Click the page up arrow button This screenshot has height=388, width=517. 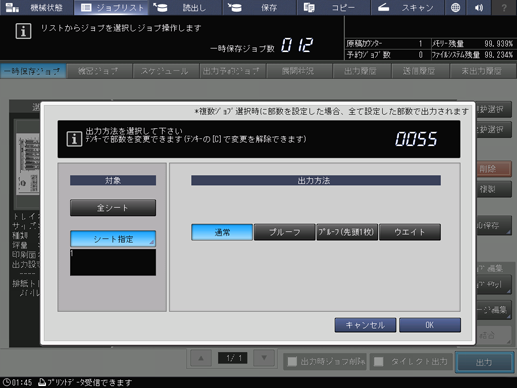point(201,358)
